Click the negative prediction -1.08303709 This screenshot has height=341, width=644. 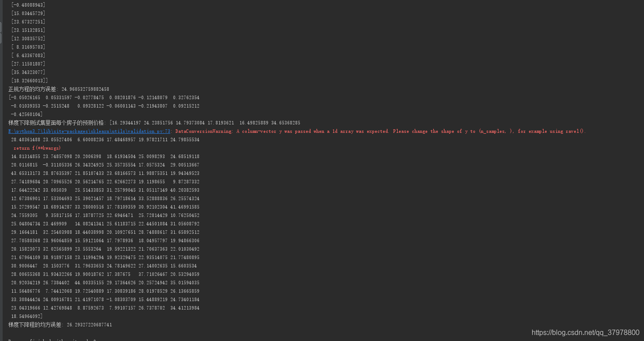point(121,300)
